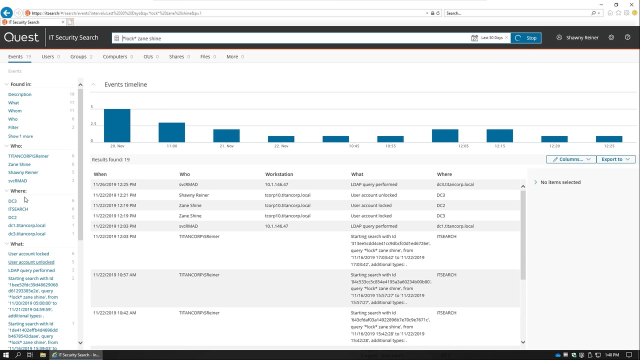
Task: Click the browser search box
Action: tap(518, 13)
